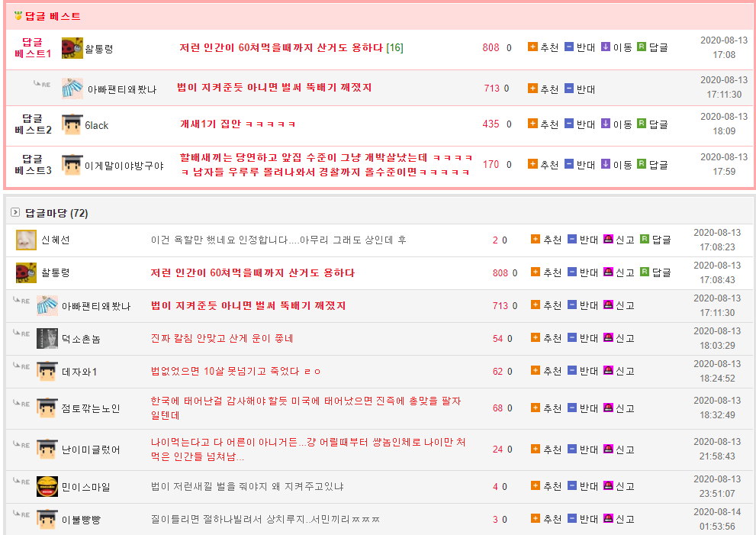Open 답글 베스트 header with medal icon
756x535 pixels.
tap(47, 16)
